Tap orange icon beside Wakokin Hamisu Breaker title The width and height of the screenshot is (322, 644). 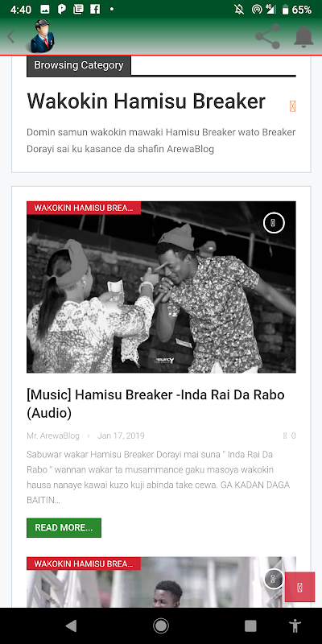pyautogui.click(x=292, y=106)
